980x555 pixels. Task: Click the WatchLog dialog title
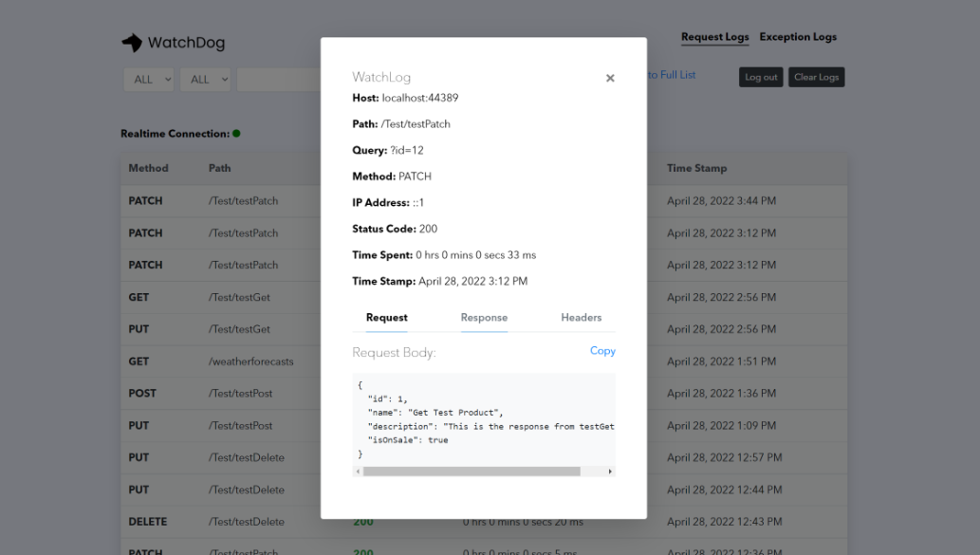pyautogui.click(x=381, y=77)
